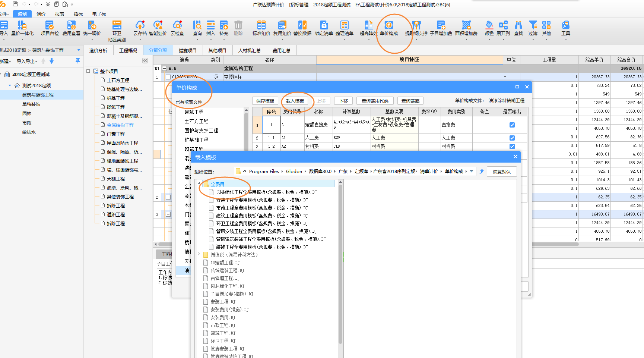Select 建筑工程全费用模板 file

click(262, 216)
